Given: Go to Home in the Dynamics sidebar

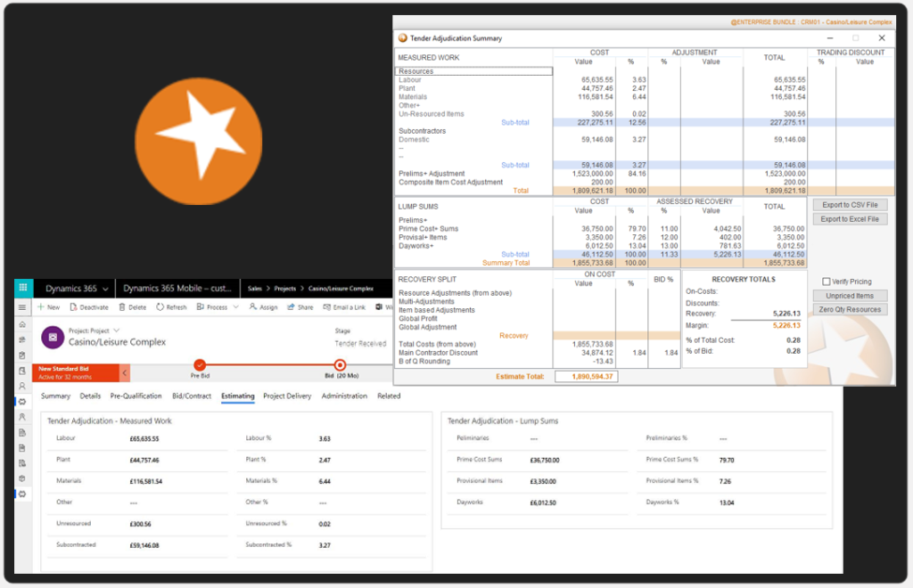Looking at the screenshot, I should (22, 324).
